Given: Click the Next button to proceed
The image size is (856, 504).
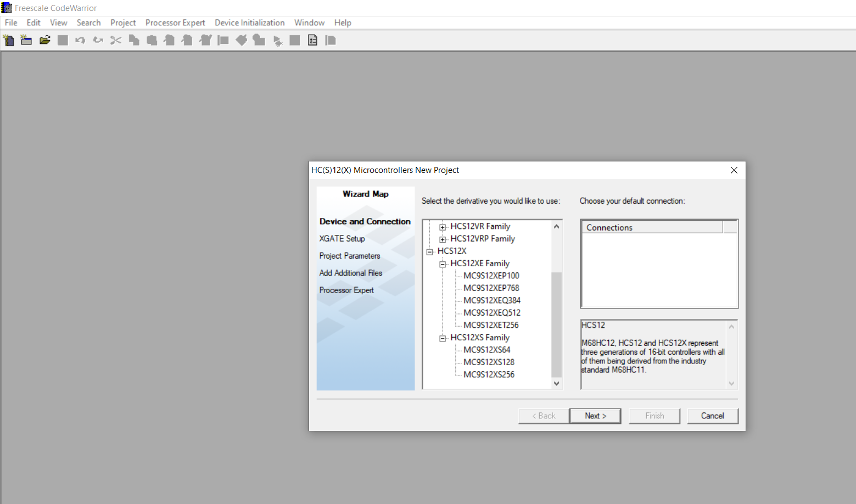Looking at the screenshot, I should pyautogui.click(x=595, y=416).
